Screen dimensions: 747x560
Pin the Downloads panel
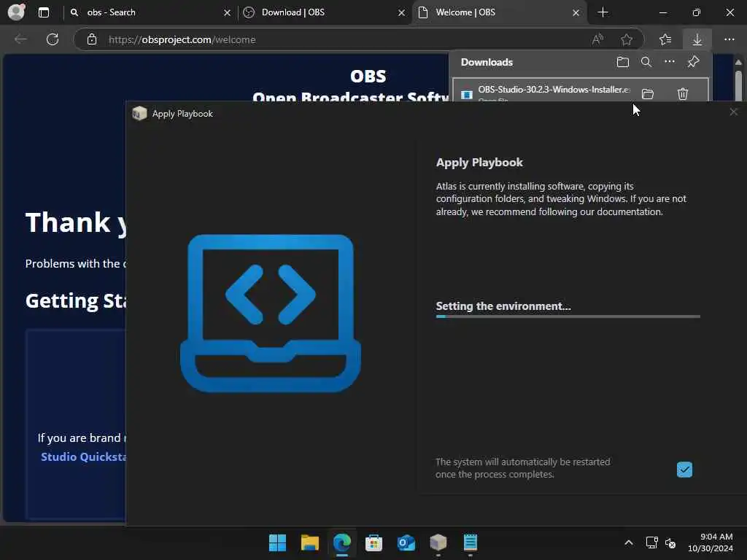[x=693, y=62]
